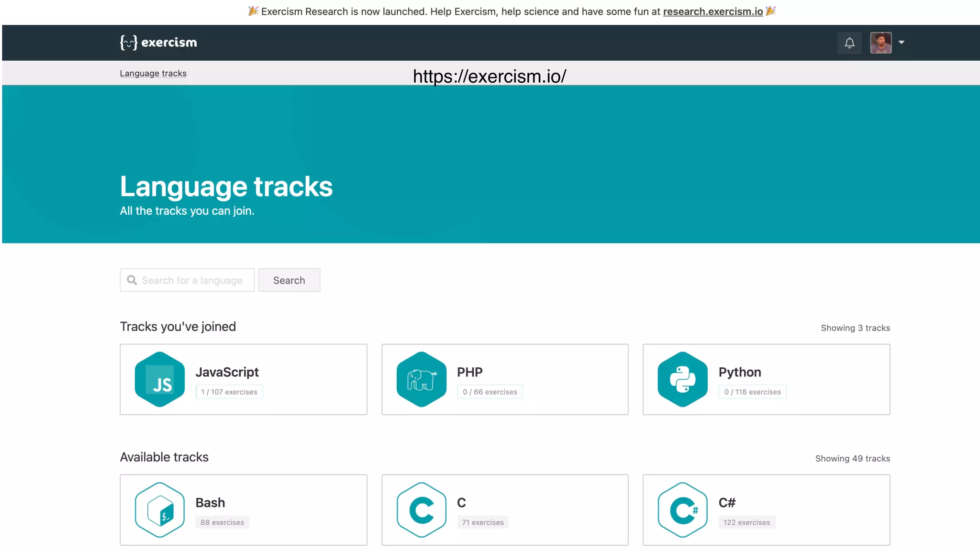
Task: Click the 1 / 107 exercises progress badge
Action: (x=229, y=392)
